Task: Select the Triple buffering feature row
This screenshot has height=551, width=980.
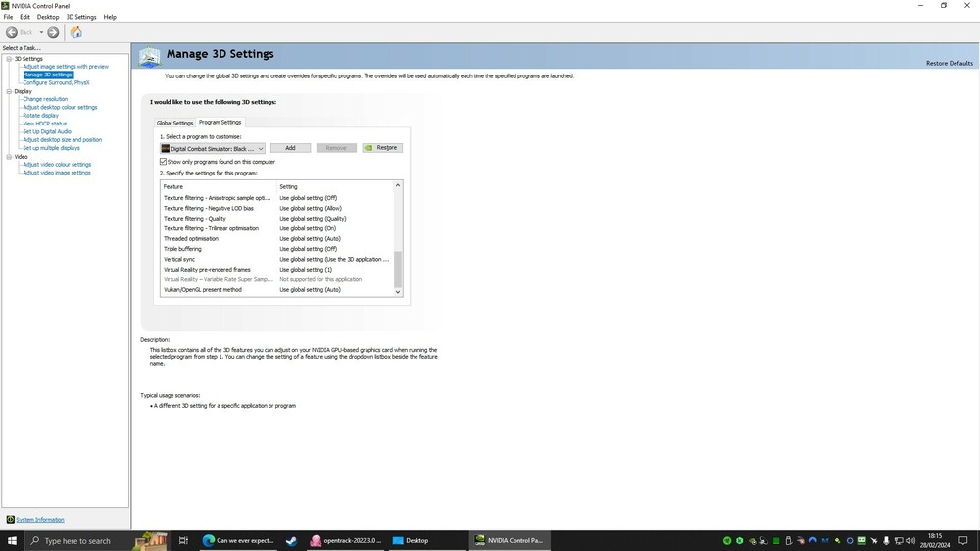Action: coord(277,249)
